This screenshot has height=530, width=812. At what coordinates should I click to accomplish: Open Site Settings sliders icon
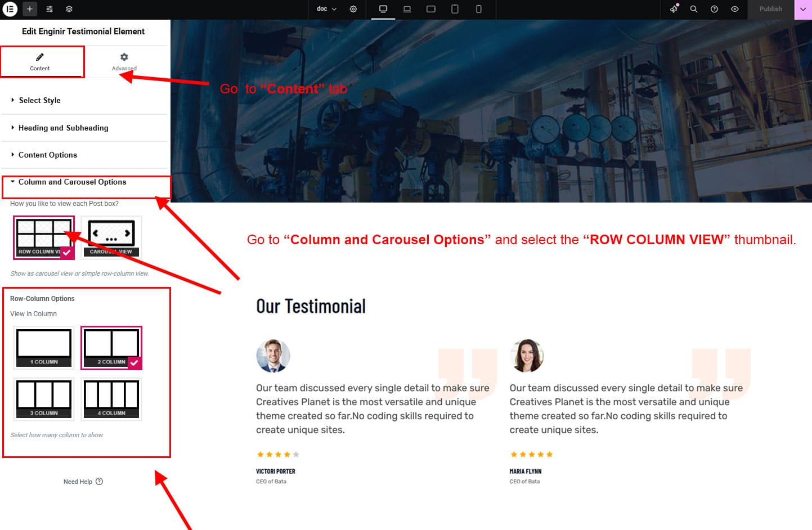(50, 9)
